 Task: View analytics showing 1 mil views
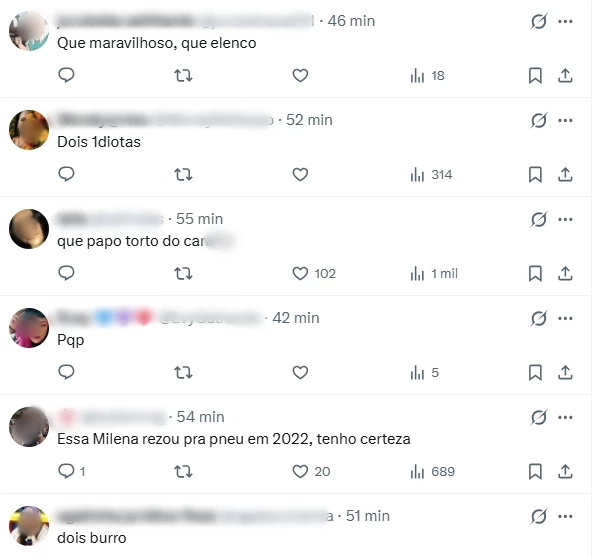[434, 274]
